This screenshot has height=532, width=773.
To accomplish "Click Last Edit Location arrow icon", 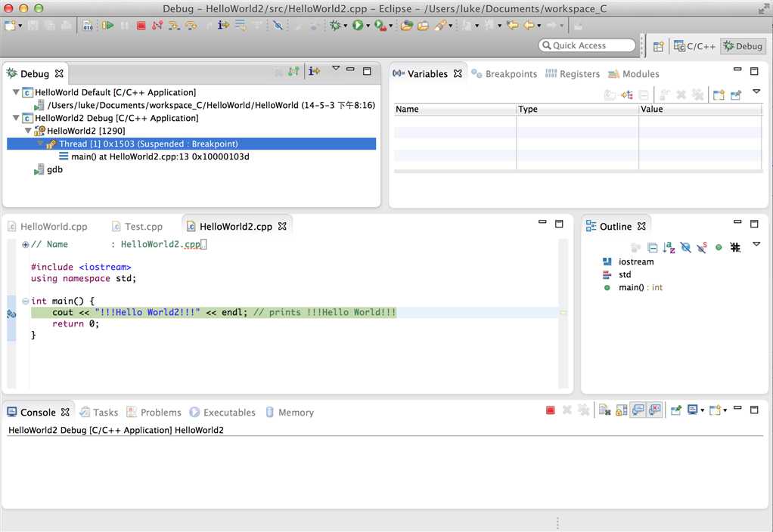I will coord(512,25).
